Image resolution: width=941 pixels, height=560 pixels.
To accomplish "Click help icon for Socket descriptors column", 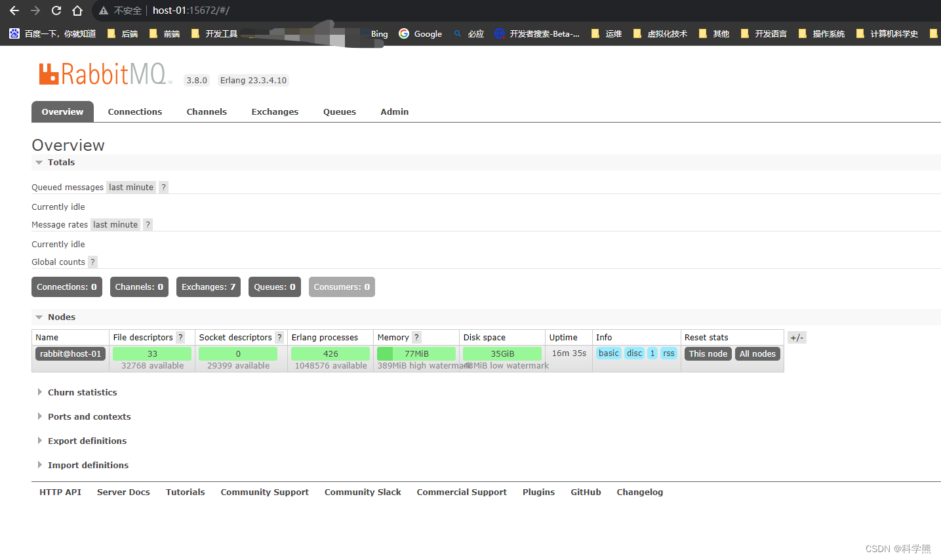I will (279, 338).
